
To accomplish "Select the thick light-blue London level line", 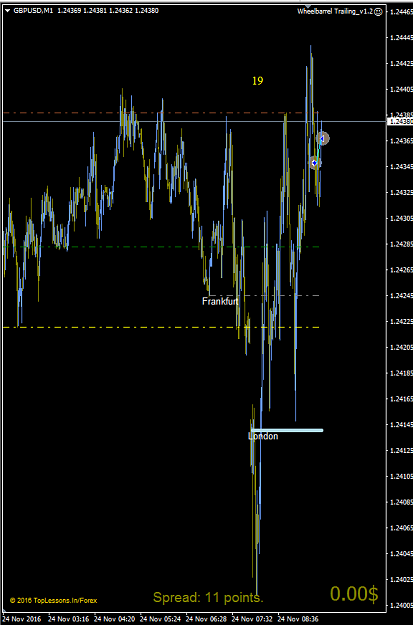I will (x=287, y=430).
